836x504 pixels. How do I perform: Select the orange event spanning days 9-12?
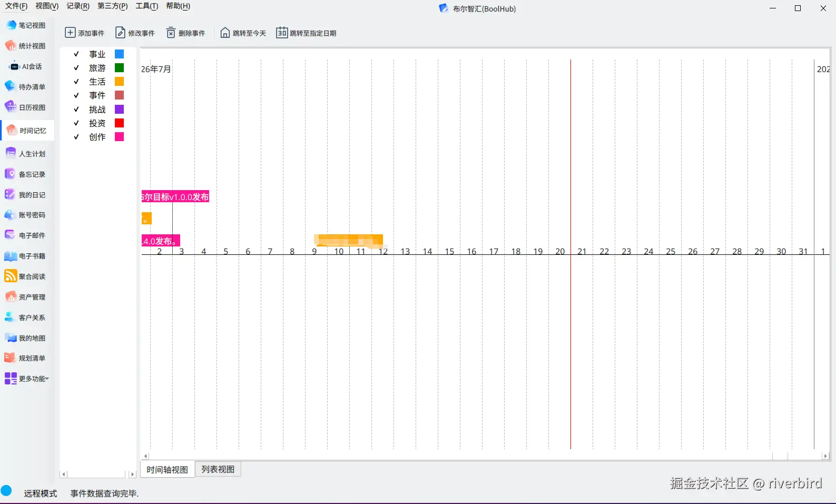click(349, 240)
